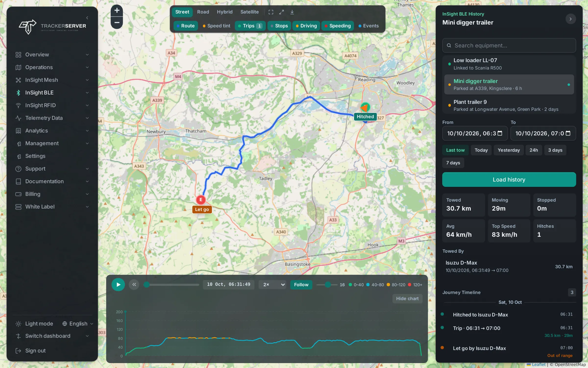Open Settings page
This screenshot has height=368, width=588.
pyautogui.click(x=52, y=156)
